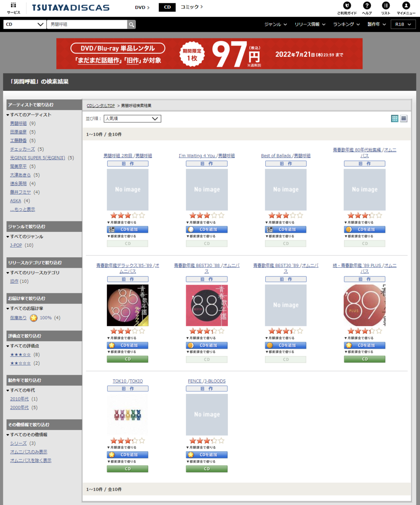Image resolution: width=420 pixels, height=505 pixels.
Task: Show more artists with …もっと表示
Action: click(x=23, y=209)
